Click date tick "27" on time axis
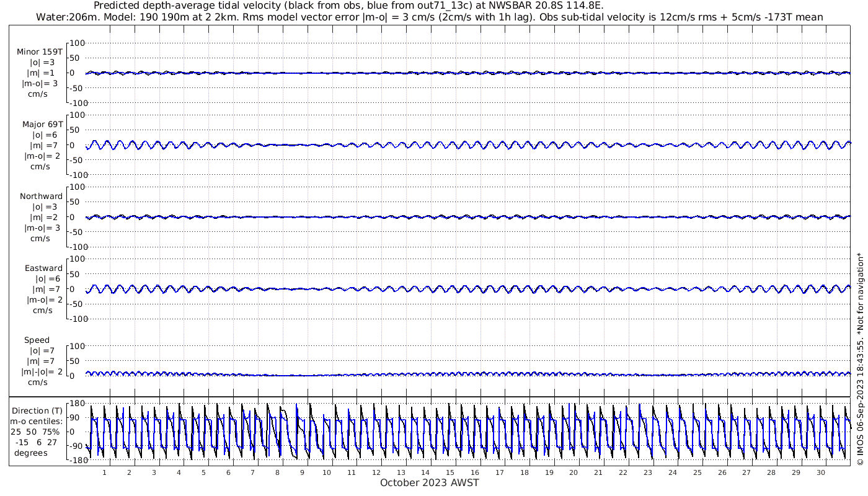868x496 pixels. [746, 472]
